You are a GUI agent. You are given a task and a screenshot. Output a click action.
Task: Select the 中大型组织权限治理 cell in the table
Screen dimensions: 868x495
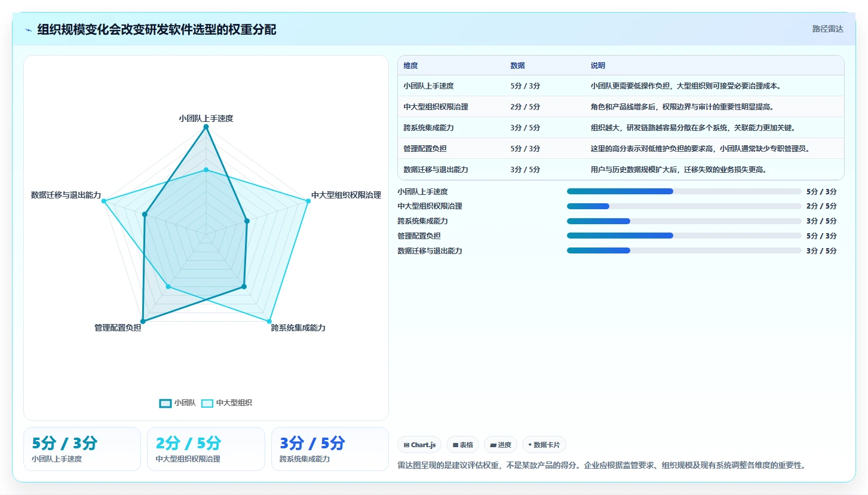(436, 107)
